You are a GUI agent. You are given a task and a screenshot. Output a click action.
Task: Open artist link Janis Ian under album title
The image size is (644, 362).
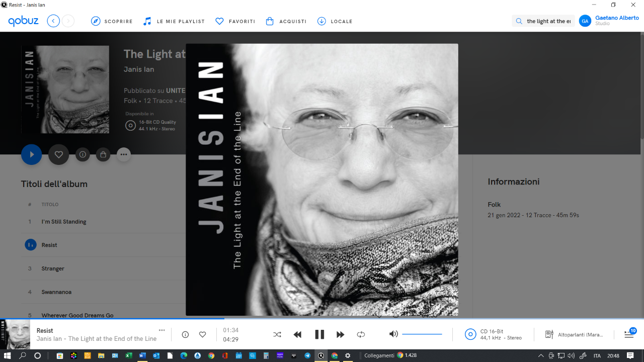(x=139, y=69)
